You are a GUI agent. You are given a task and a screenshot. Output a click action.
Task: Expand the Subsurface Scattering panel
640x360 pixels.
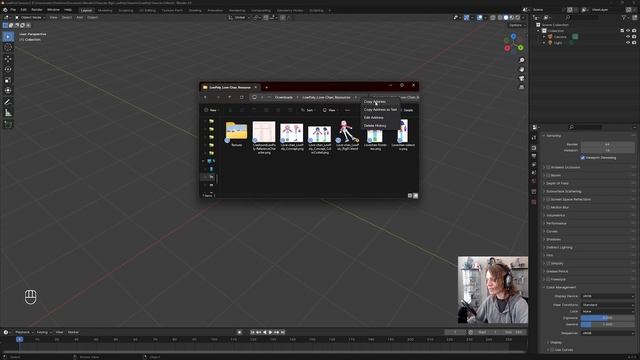point(563,191)
